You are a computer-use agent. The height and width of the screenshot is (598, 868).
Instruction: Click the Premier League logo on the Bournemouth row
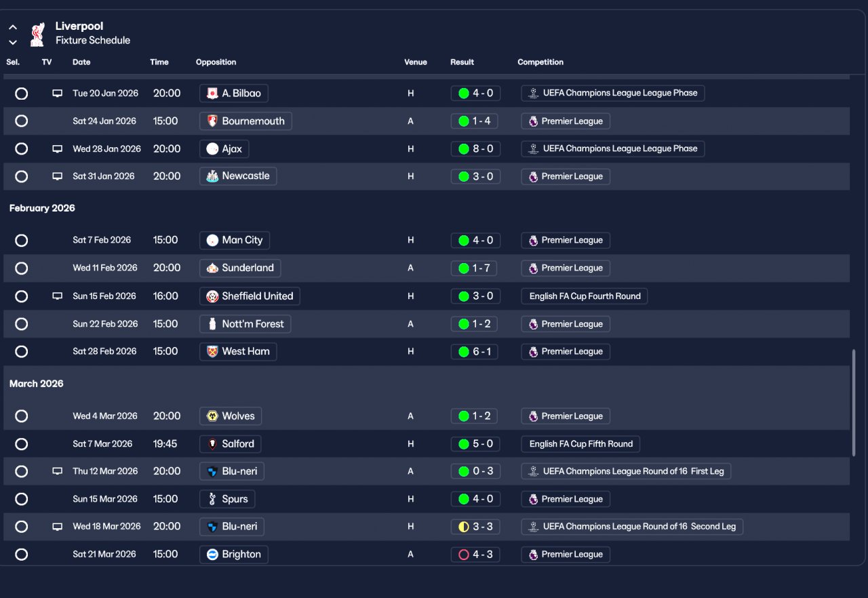pos(534,121)
